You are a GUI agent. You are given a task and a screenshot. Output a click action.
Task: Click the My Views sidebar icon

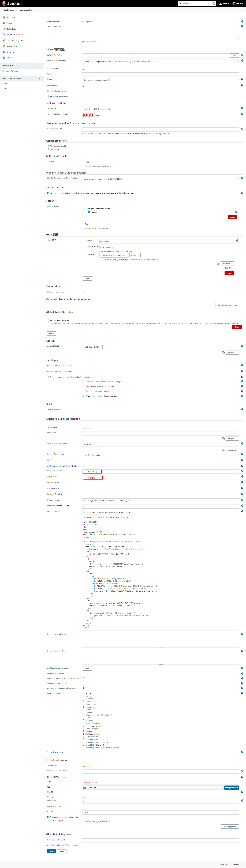4,52
